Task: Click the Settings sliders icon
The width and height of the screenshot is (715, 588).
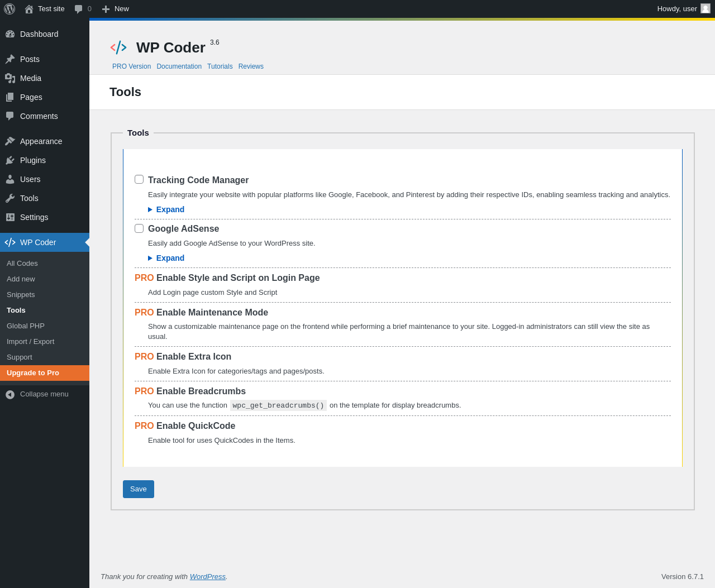Action: 10,217
